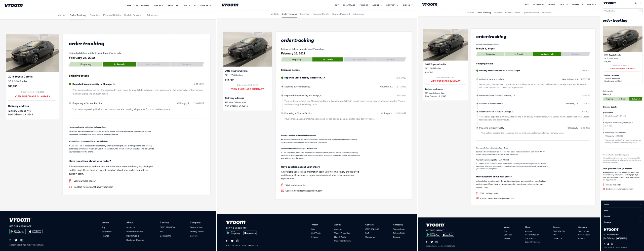Click Twitter icon in first desktop mockup footer
The width and height of the screenshot is (644, 251).
click(x=16, y=240)
